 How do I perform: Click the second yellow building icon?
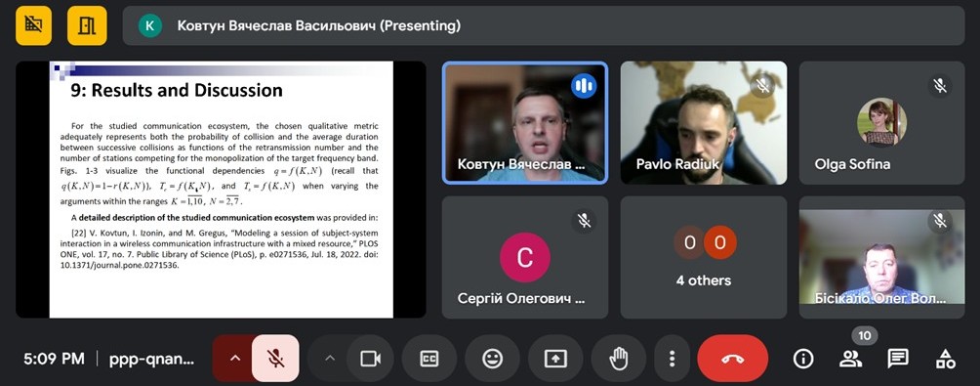point(87,25)
